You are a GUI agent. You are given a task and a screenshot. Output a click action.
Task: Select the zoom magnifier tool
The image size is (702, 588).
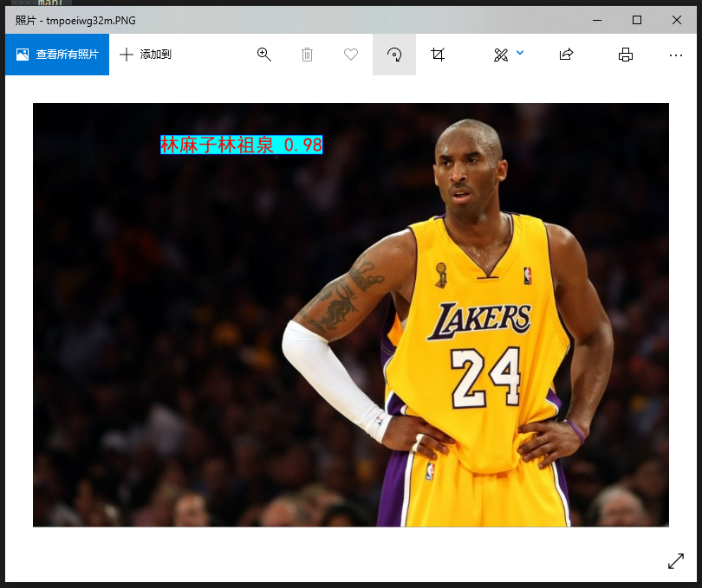point(263,54)
